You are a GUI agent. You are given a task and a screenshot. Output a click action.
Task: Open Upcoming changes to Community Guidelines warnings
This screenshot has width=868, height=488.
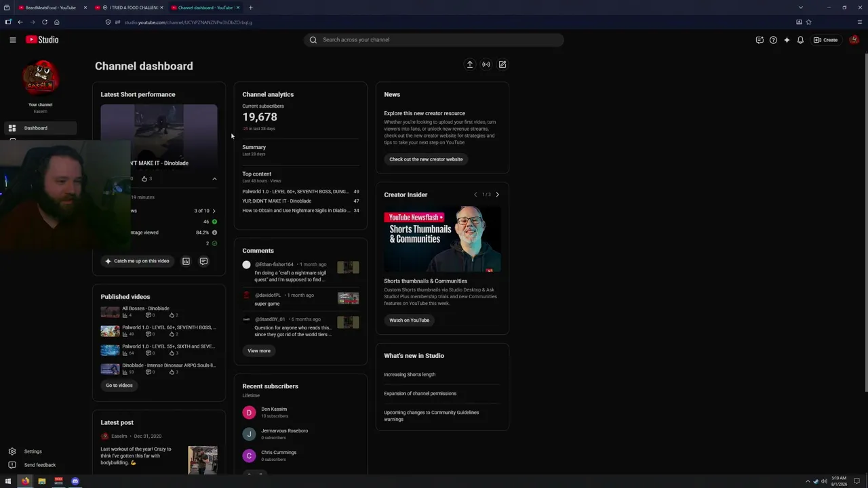(431, 415)
